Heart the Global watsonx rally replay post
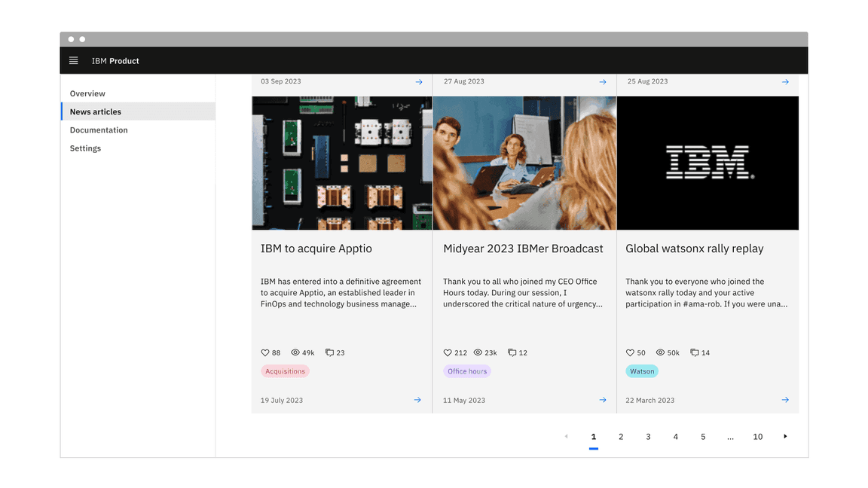 631,352
